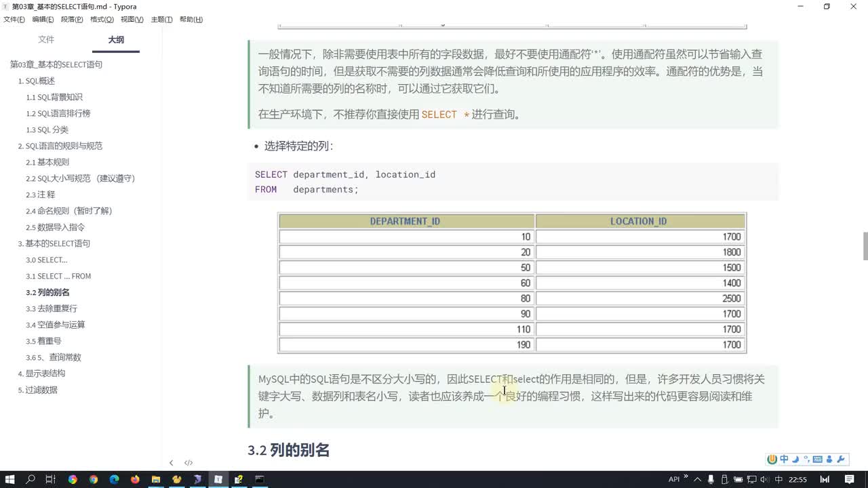Image resolution: width=868 pixels, height=488 pixels.
Task: Switch sidebar to the 文件 tab
Action: point(46,40)
